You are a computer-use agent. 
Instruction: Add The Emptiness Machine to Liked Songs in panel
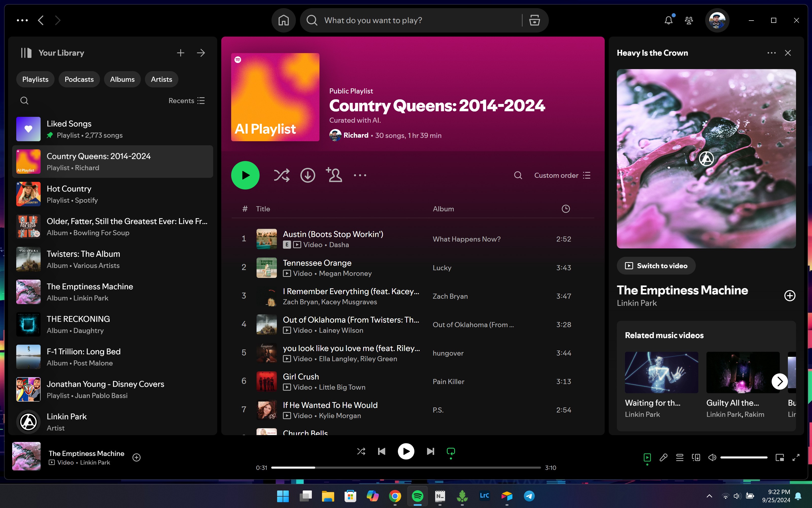click(789, 296)
